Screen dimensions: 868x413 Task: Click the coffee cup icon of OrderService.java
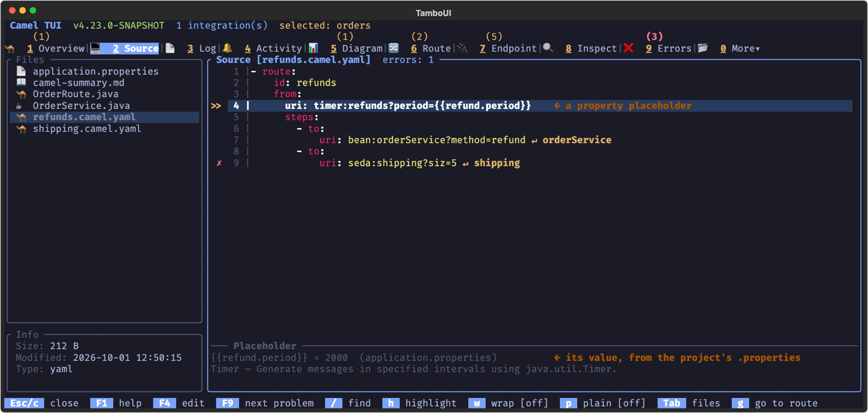pyautogui.click(x=20, y=106)
